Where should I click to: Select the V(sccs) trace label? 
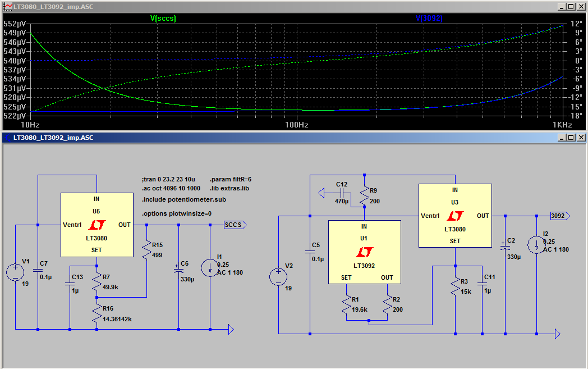[x=163, y=18]
